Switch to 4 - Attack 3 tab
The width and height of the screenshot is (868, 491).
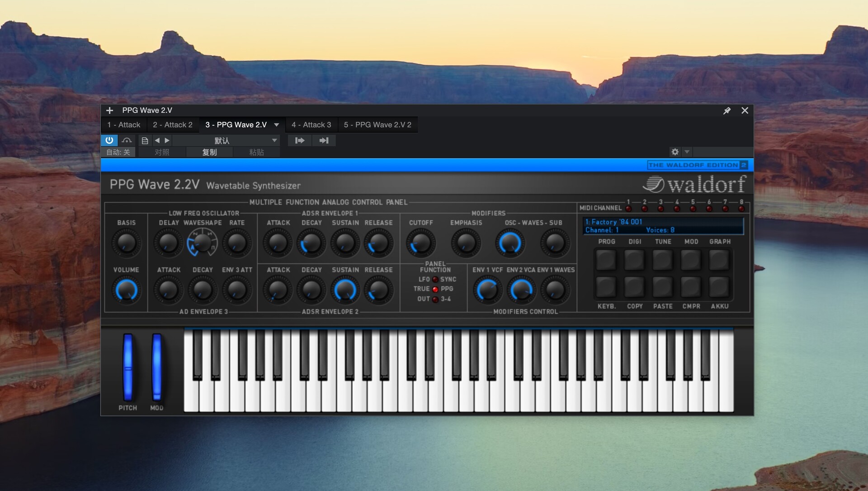[x=311, y=124]
